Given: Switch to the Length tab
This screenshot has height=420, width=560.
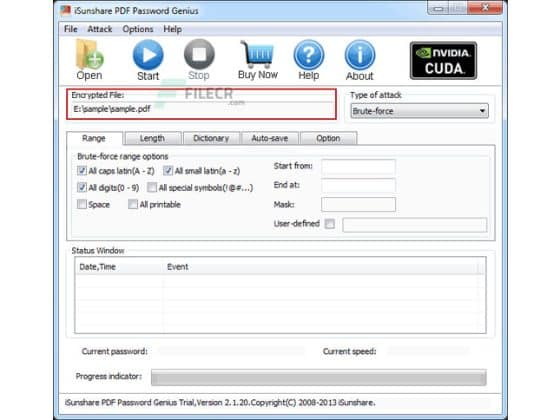Looking at the screenshot, I should (152, 138).
